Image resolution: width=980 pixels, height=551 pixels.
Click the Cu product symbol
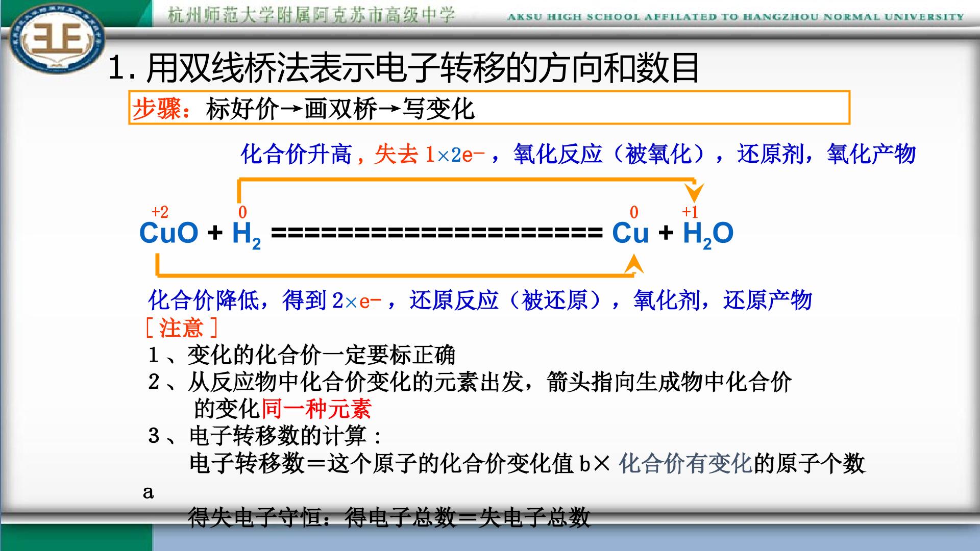[630, 233]
